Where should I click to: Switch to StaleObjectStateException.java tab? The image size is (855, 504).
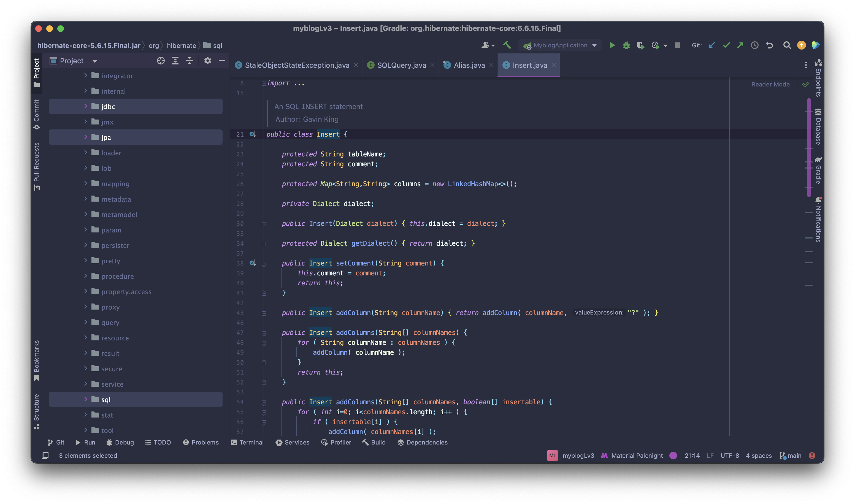click(297, 65)
